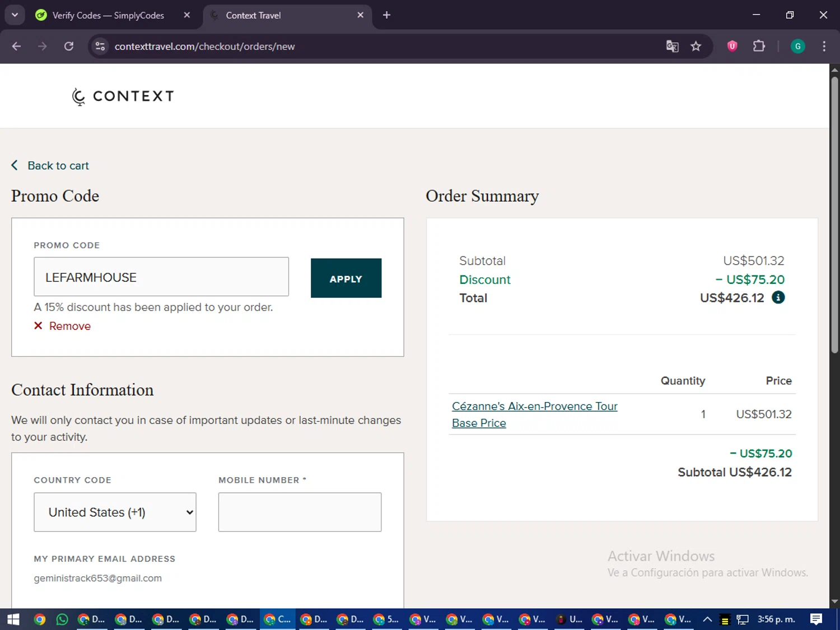Click the Order Summary heading
Screen dimensions: 840x630
[482, 197]
